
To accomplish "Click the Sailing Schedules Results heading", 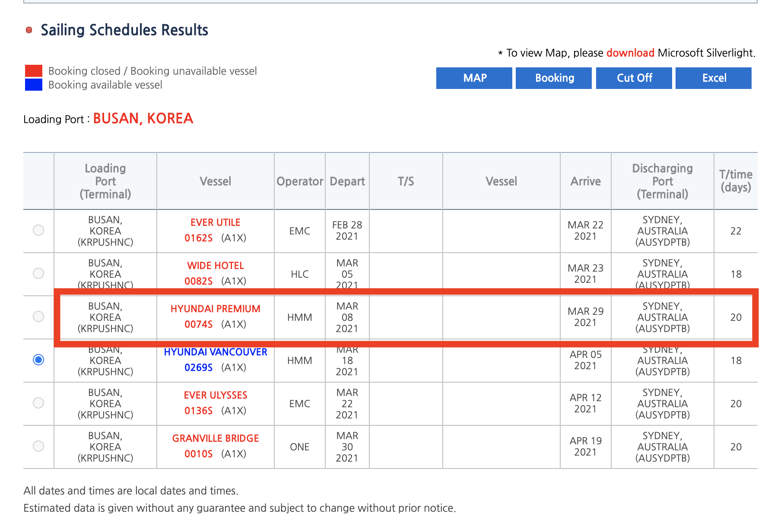I will pos(124,30).
